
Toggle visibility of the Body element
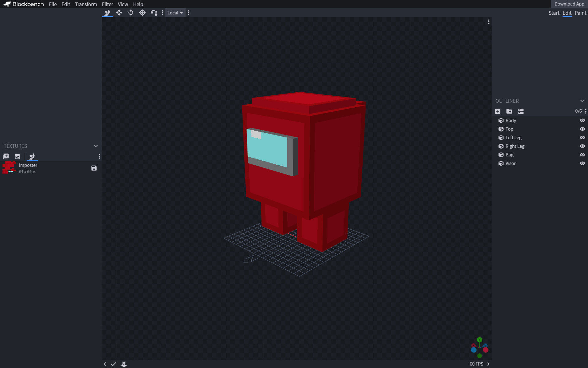pyautogui.click(x=582, y=120)
